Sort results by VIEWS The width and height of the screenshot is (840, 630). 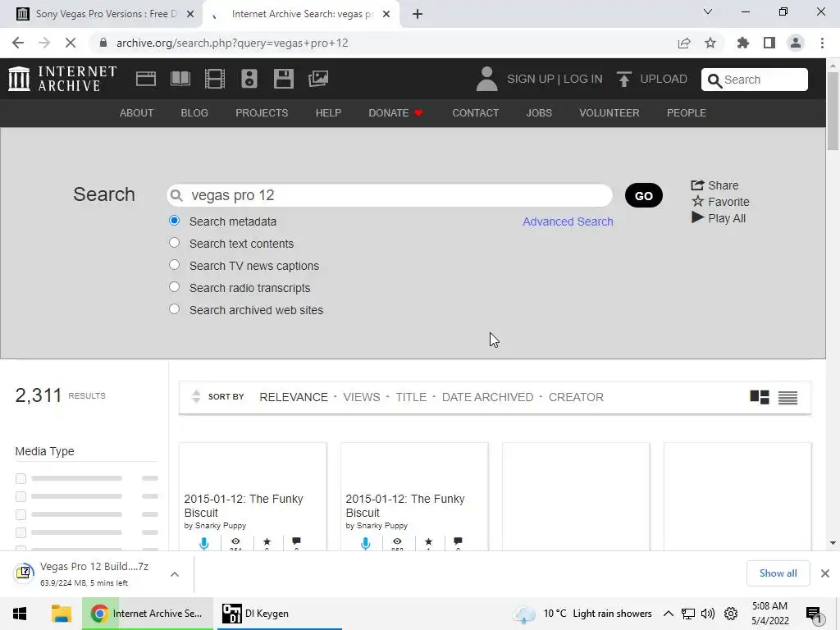pos(362,397)
